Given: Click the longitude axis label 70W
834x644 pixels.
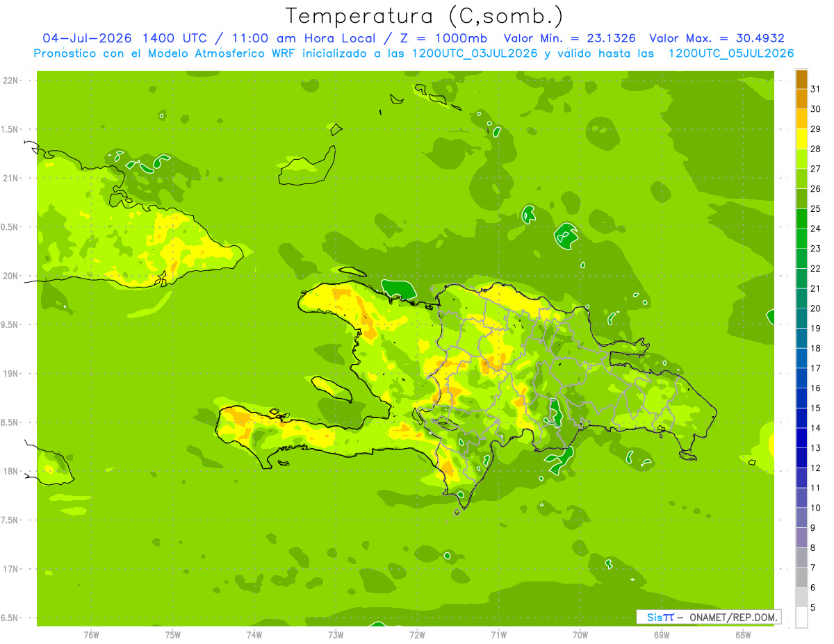Looking at the screenshot, I should (580, 634).
